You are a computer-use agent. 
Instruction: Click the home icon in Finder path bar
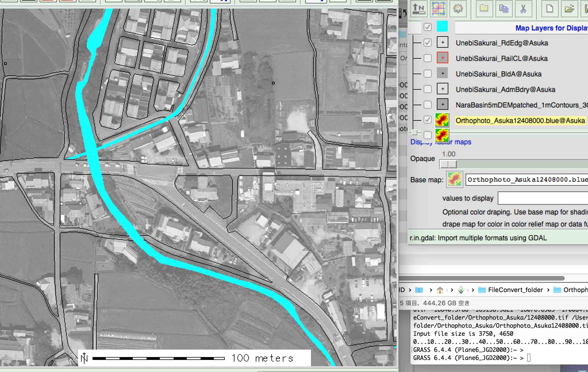tap(440, 290)
